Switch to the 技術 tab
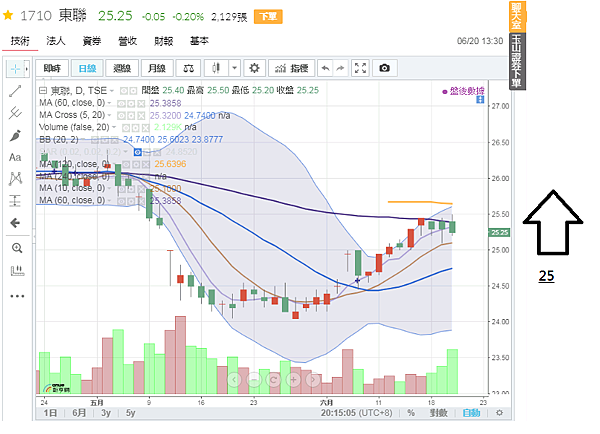Viewport: 600px width, 434px height. [x=20, y=41]
